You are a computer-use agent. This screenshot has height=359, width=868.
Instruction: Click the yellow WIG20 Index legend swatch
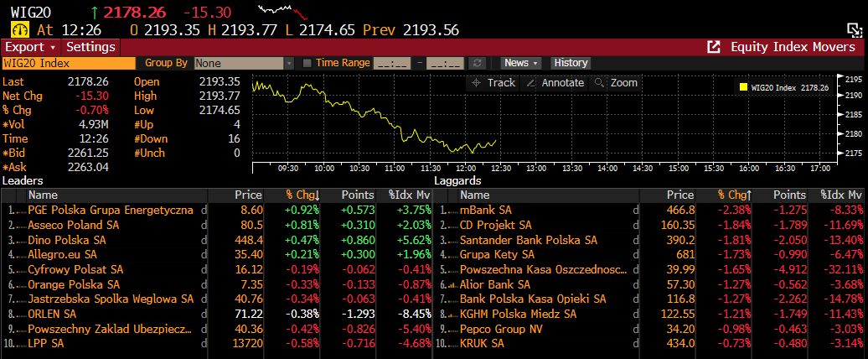point(743,87)
